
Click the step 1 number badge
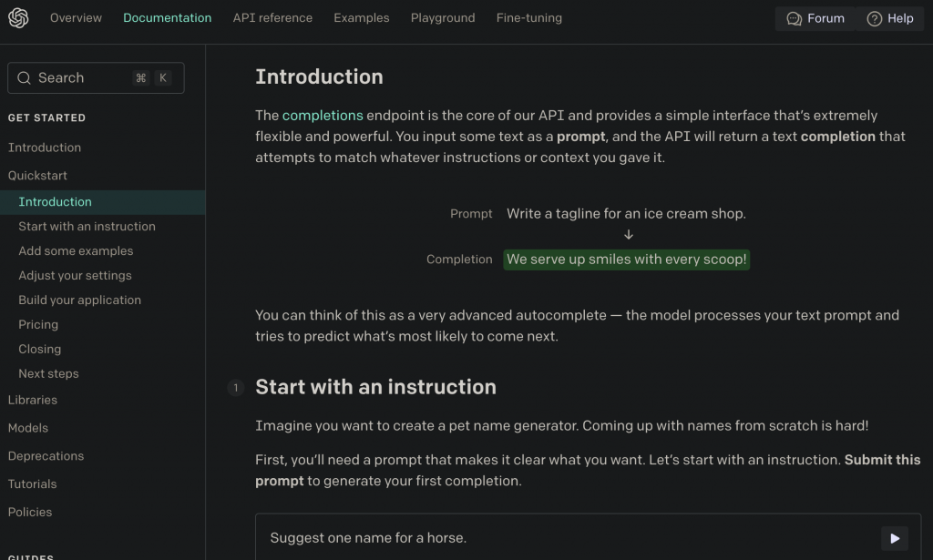point(235,388)
